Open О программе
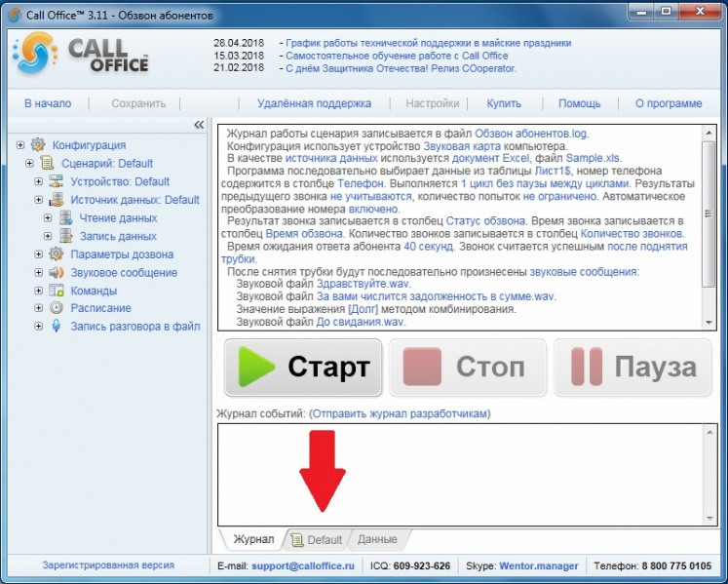 669,103
